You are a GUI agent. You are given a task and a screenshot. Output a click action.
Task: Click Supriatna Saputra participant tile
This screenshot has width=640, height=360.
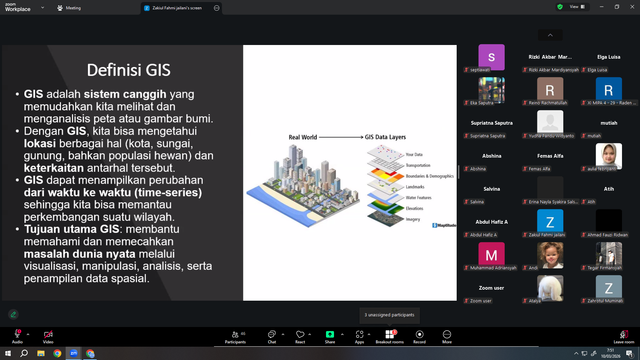(x=491, y=124)
